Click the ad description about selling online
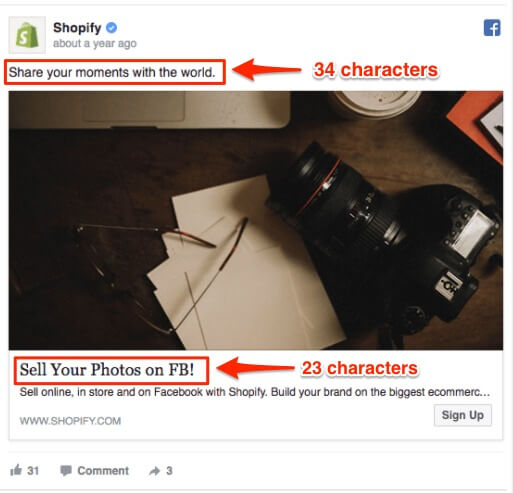 tap(255, 392)
